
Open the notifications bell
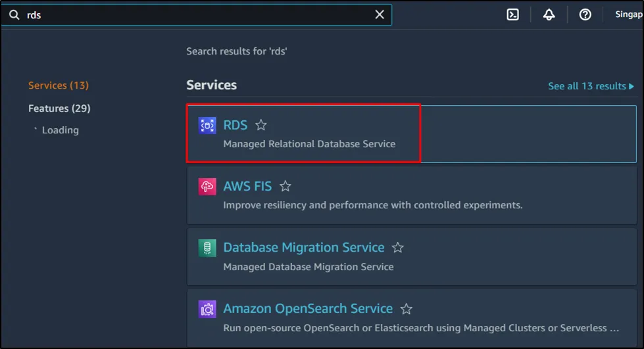pos(549,14)
